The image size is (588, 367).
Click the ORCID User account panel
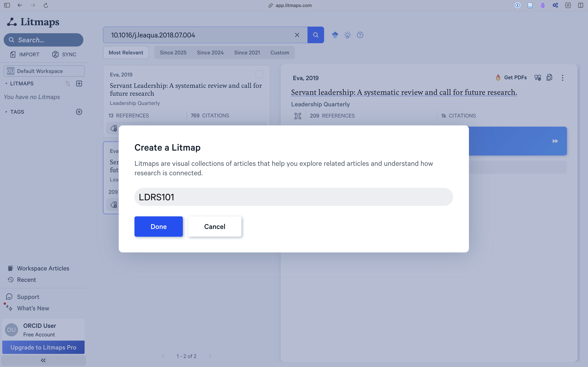point(43,330)
